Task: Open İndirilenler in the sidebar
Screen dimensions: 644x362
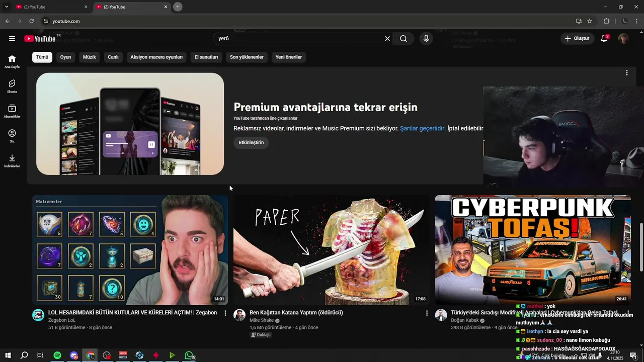Action: pos(12,160)
